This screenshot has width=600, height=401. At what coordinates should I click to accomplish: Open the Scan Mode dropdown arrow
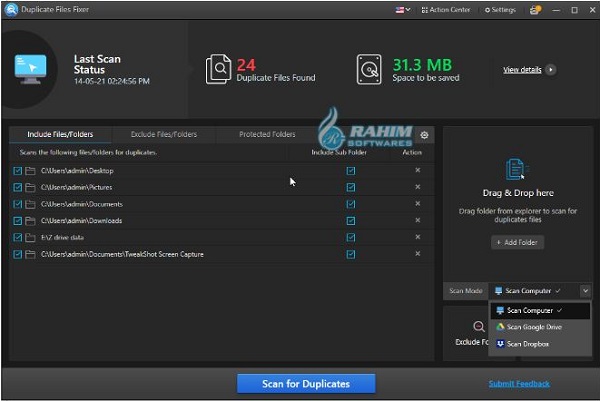585,291
